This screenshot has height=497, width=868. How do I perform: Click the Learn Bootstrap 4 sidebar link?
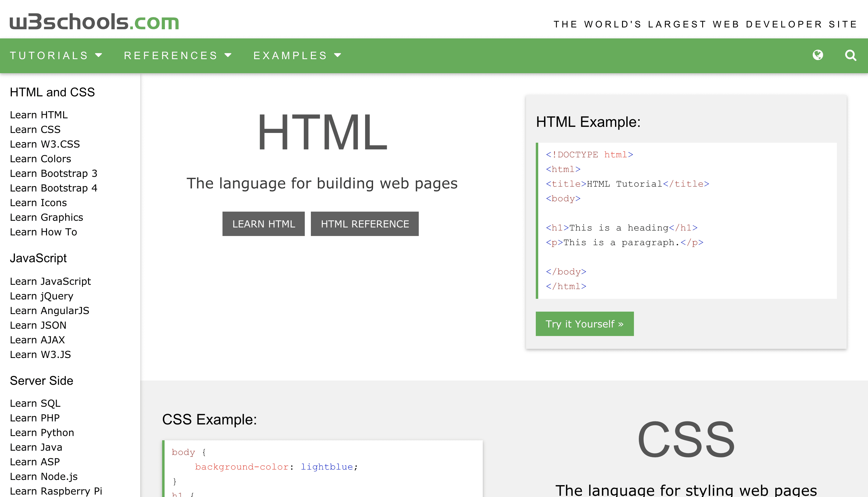click(x=54, y=188)
